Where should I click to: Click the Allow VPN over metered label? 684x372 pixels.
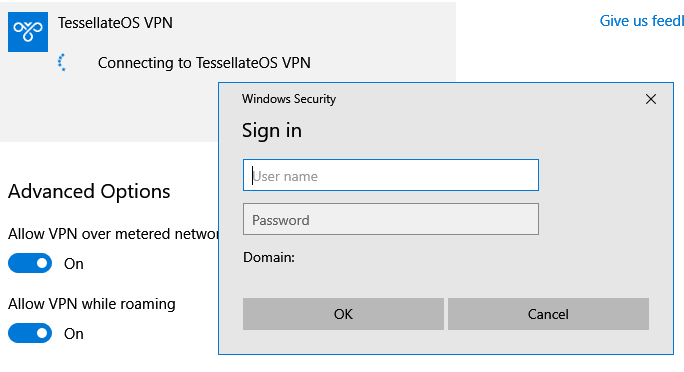click(113, 234)
